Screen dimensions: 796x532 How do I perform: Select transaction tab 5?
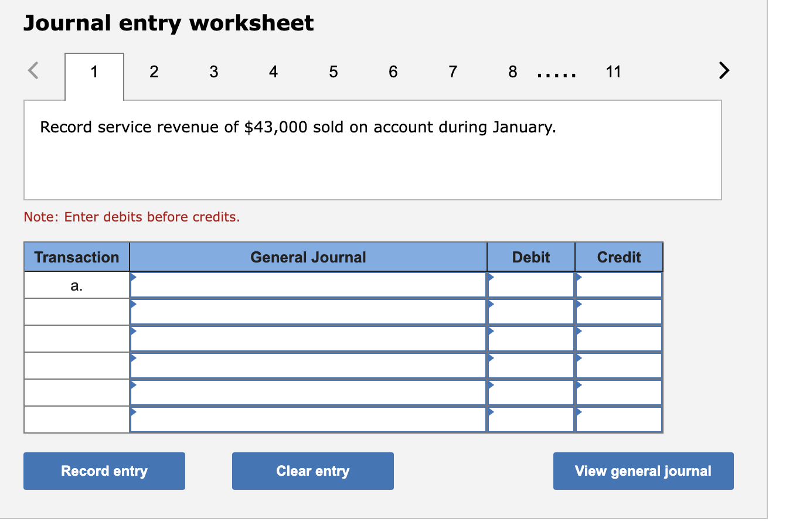333,71
